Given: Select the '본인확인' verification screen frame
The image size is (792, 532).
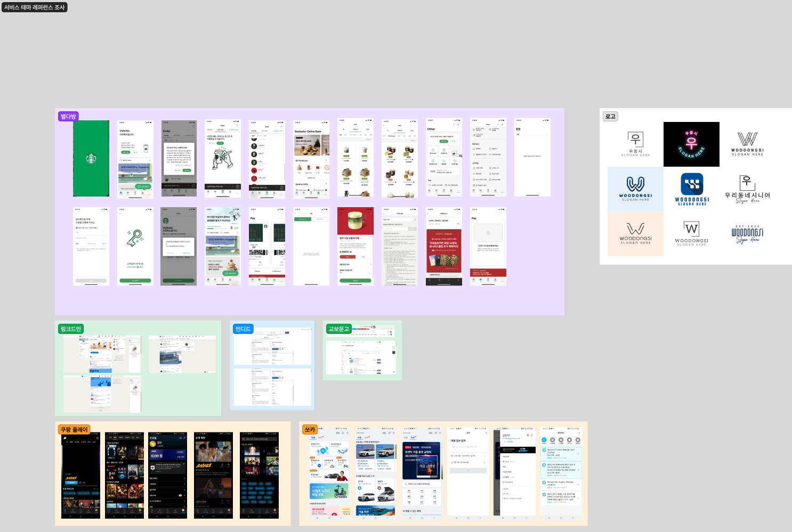Looking at the screenshot, I should [x=91, y=247].
